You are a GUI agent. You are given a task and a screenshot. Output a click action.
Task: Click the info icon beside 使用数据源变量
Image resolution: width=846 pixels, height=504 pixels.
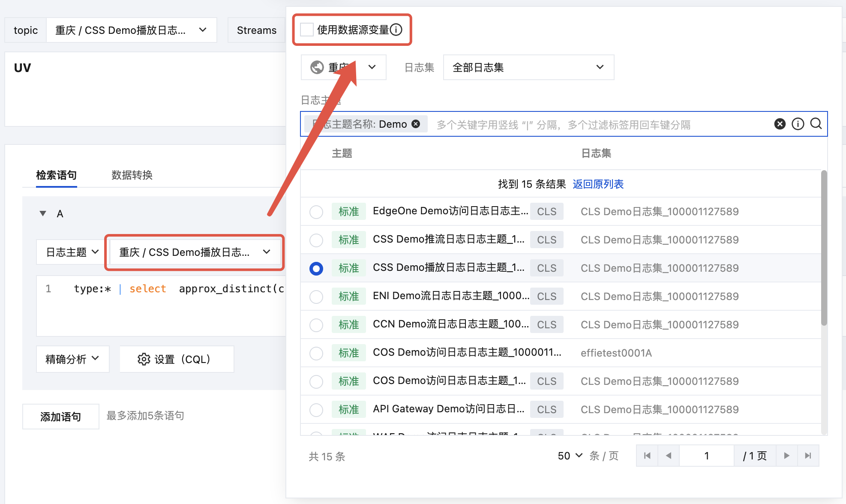coord(396,30)
